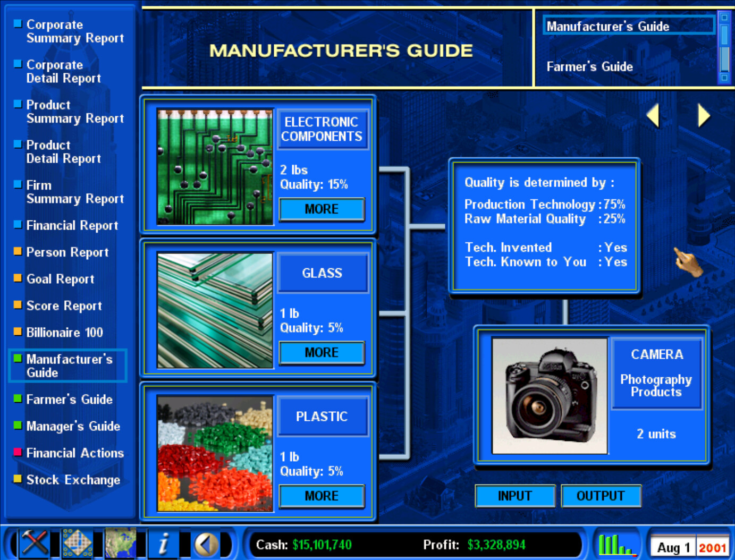The image size is (735, 560).
Task: Click MORE under Plastic
Action: point(322,496)
